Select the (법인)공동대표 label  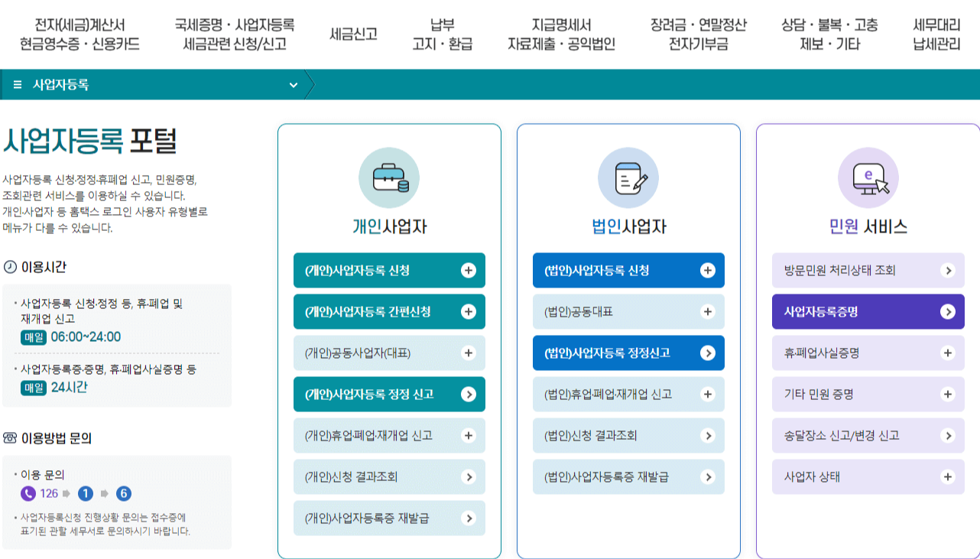(579, 312)
